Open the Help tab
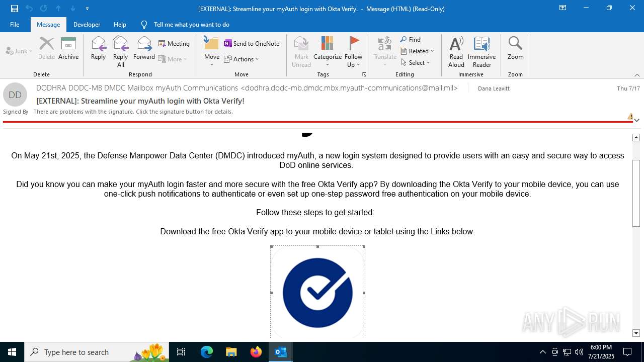This screenshot has height=362, width=644. point(120,25)
